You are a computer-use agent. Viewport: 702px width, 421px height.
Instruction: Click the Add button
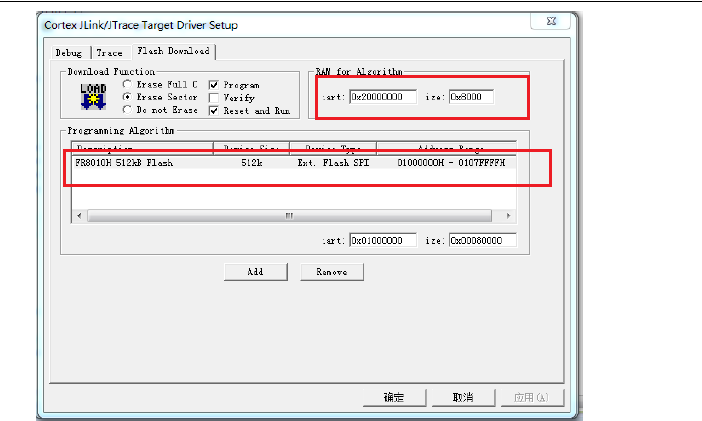click(x=256, y=272)
